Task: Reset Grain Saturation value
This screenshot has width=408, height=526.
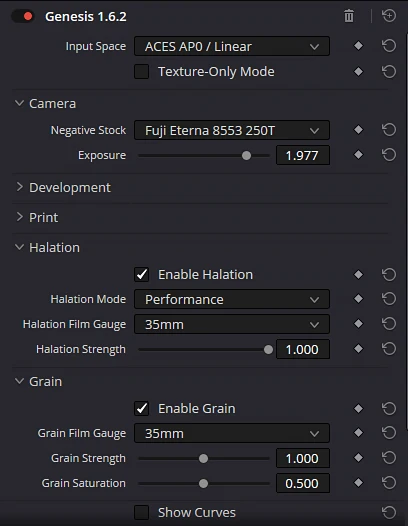Action: coord(389,483)
